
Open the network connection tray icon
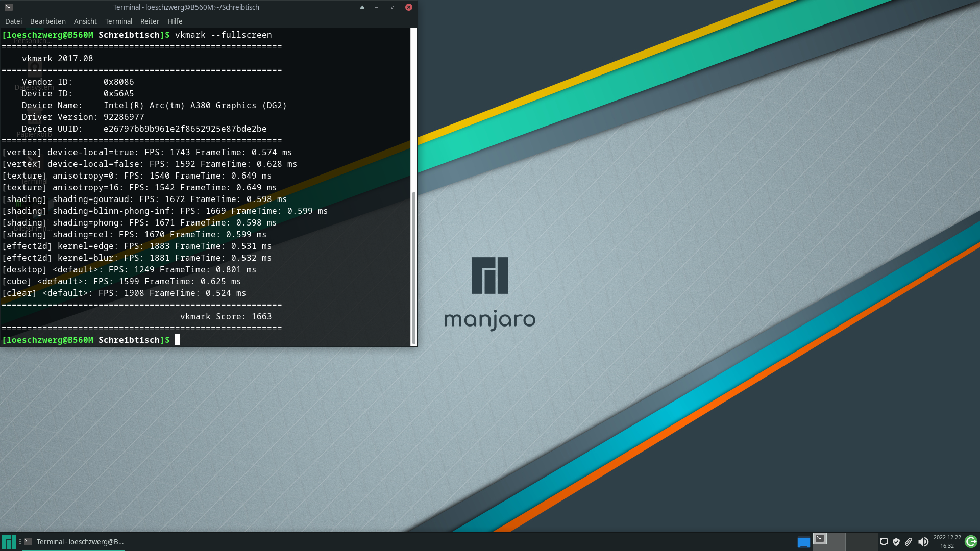click(x=884, y=542)
